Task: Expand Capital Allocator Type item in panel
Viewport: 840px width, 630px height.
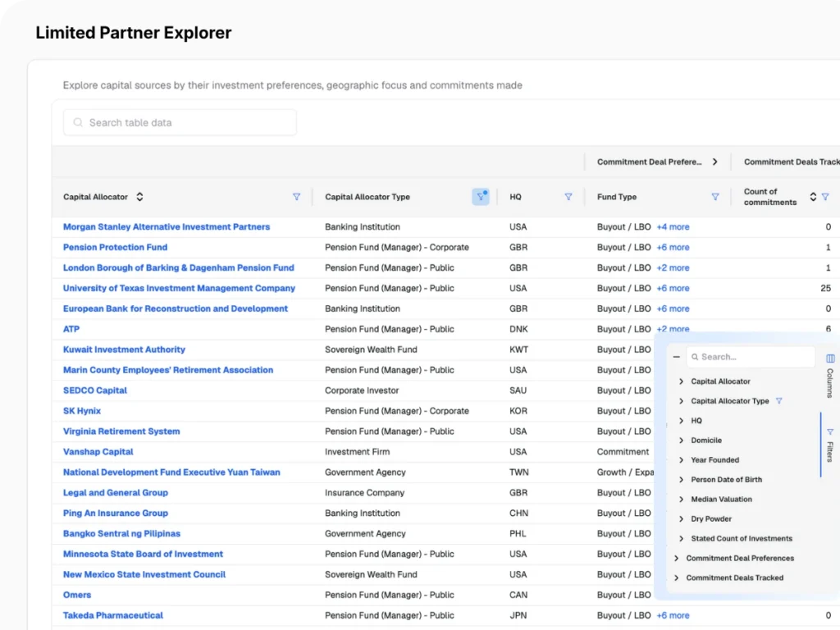Action: point(681,400)
